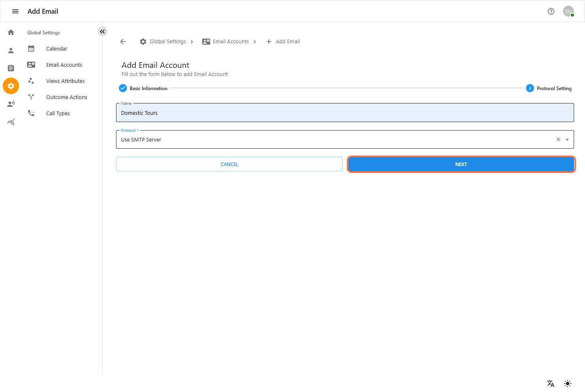Open the agent coaching icon in sidebar
Image resolution: width=585 pixels, height=392 pixels.
point(11,104)
